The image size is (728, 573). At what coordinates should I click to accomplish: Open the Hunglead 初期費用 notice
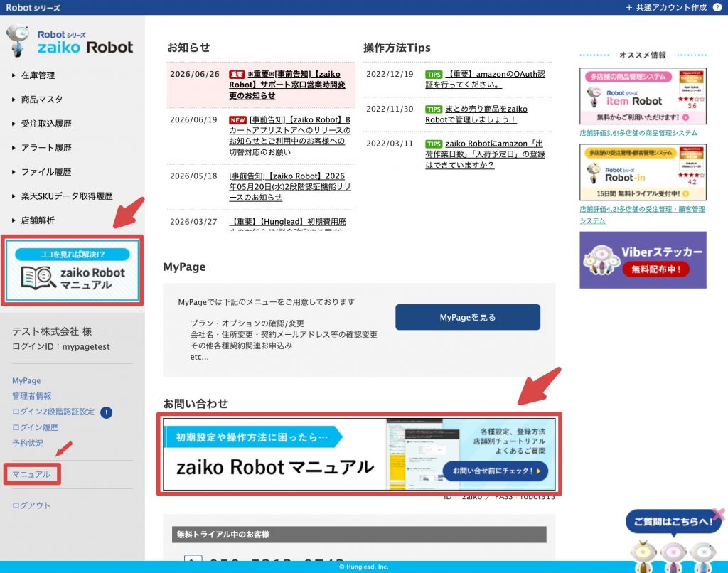(x=288, y=222)
